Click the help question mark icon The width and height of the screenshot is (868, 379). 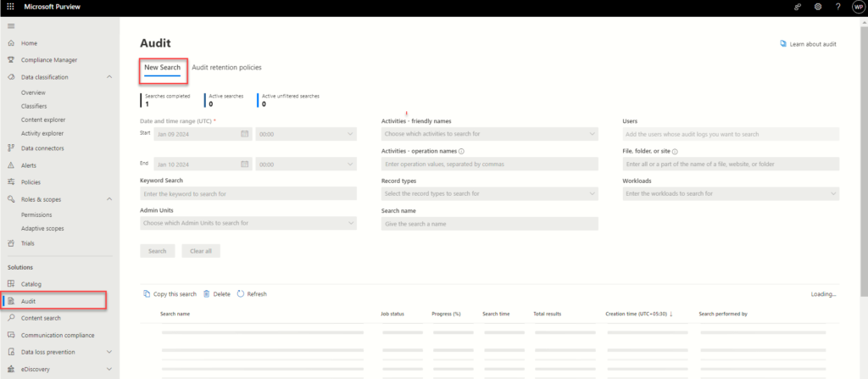837,8
